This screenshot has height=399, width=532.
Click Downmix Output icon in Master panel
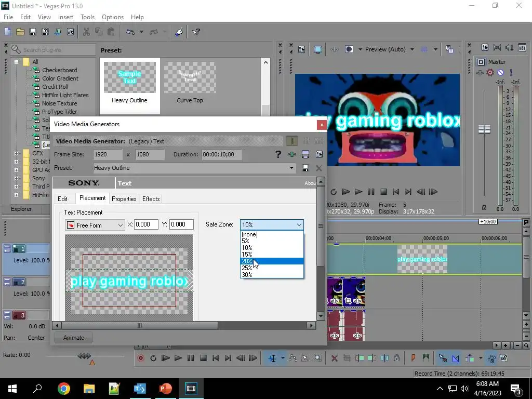click(x=497, y=48)
